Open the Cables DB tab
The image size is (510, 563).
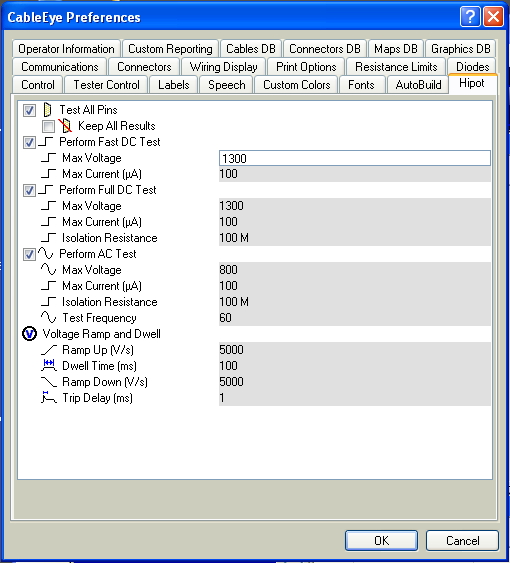point(251,49)
